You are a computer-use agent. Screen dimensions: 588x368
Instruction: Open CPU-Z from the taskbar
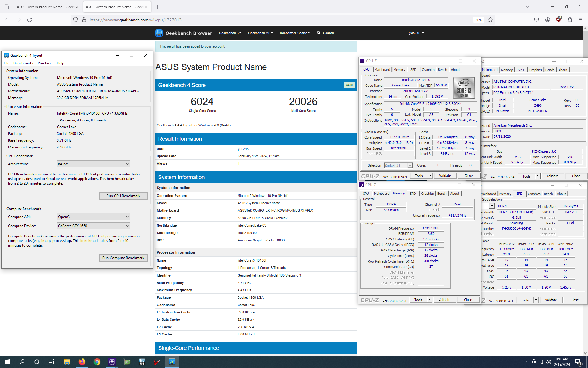112,362
